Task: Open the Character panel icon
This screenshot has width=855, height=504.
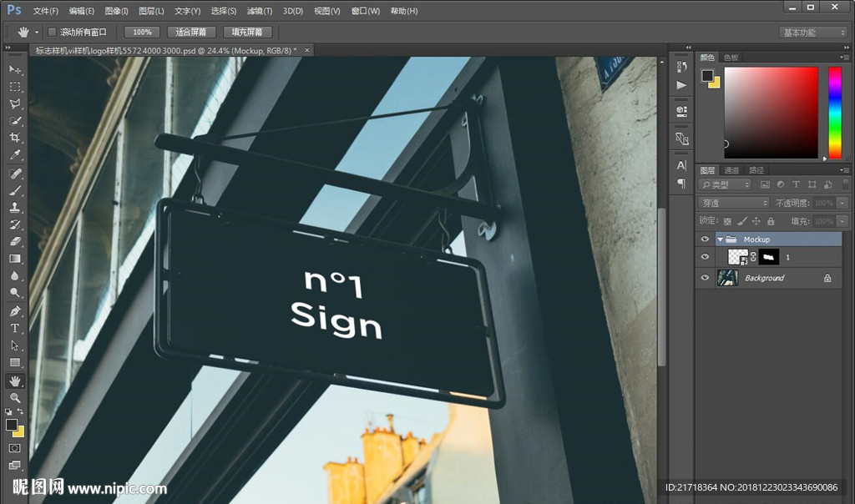Action: pyautogui.click(x=681, y=165)
